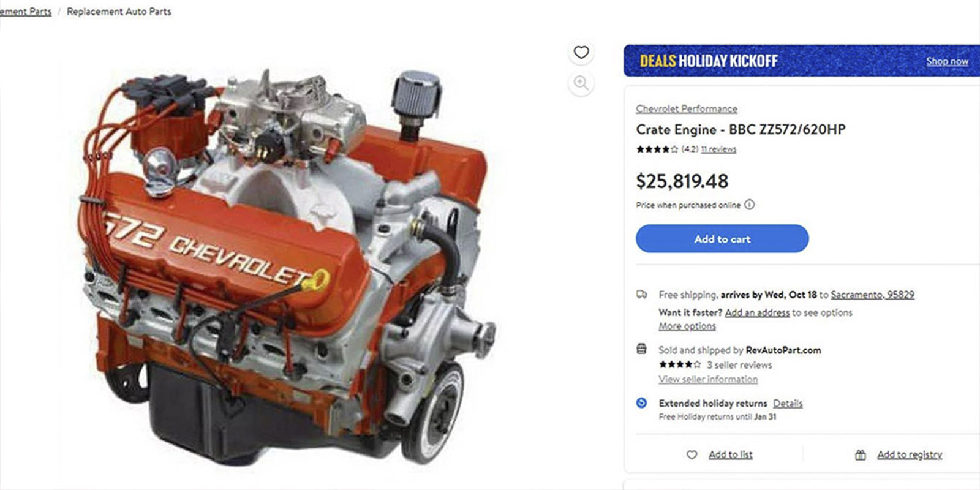Open extended holiday returns Details
This screenshot has height=490, width=980.
point(788,403)
